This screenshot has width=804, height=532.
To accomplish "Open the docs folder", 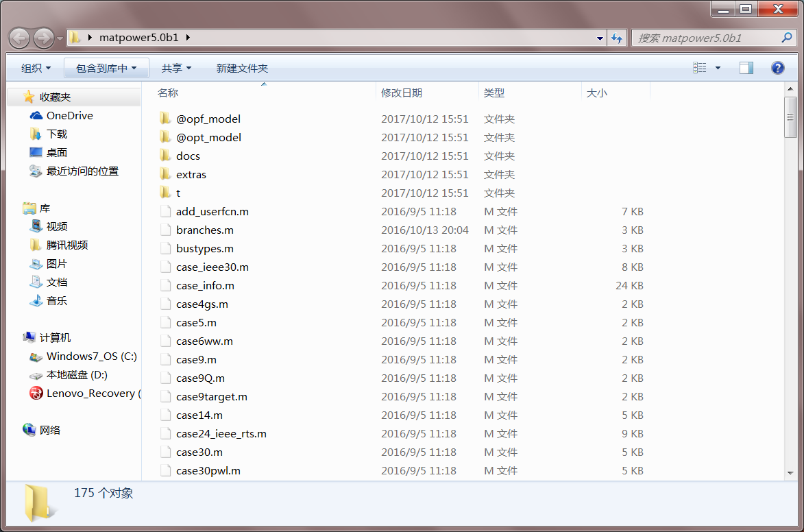I will click(189, 156).
